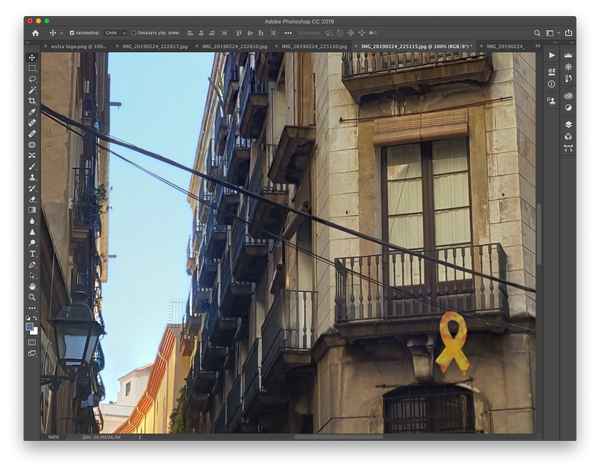Open the Adjustments panel icon
The height and width of the screenshot is (472, 600).
tap(568, 107)
